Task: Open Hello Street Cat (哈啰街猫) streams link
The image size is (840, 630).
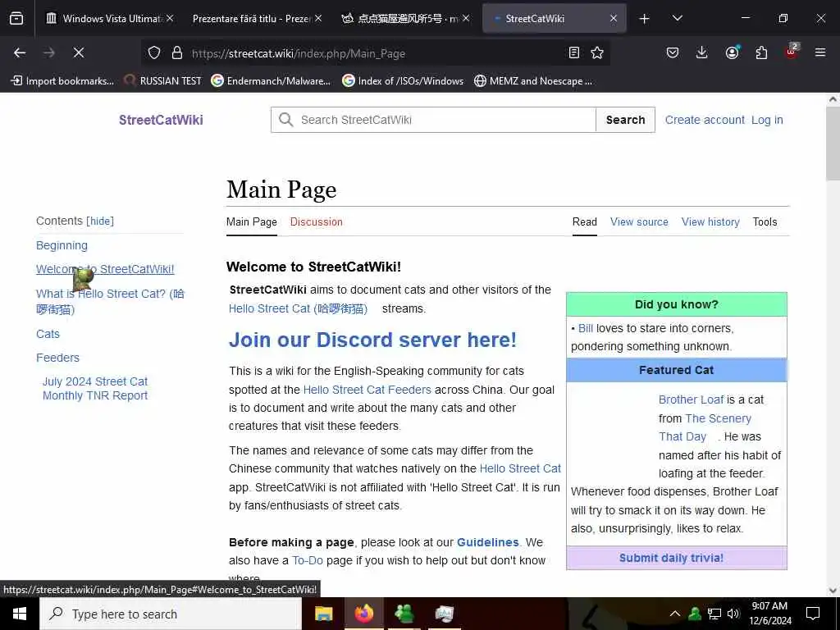Action: tap(298, 308)
